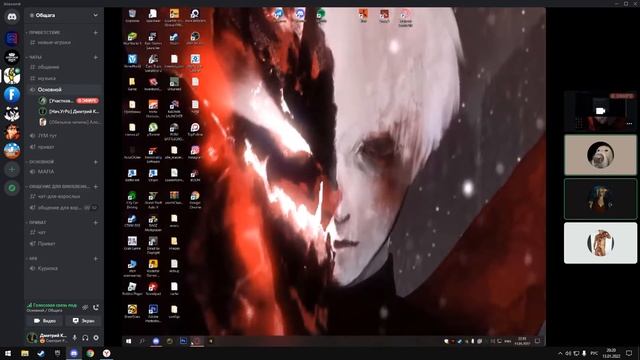This screenshot has width=640, height=360.
Task: Create channel in ОСНОВНОЙ category
Action: (96, 162)
